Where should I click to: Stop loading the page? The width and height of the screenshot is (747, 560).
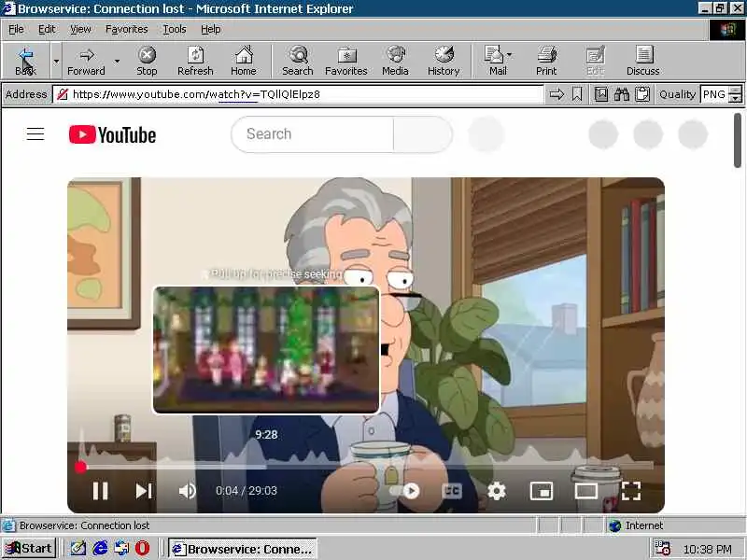147,61
